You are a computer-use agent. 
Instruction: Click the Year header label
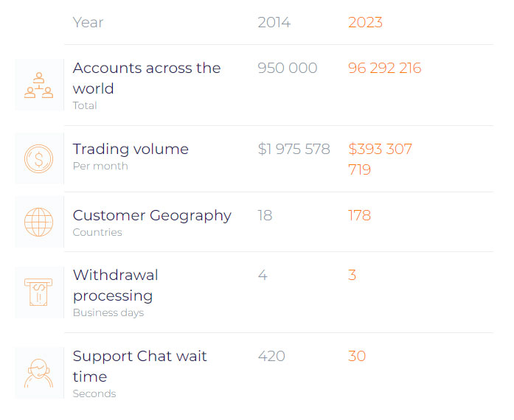coord(88,23)
